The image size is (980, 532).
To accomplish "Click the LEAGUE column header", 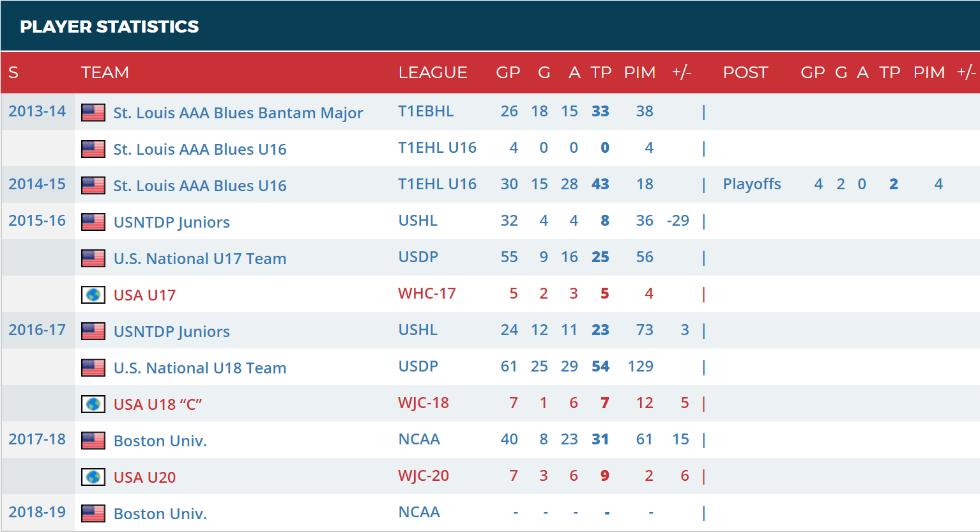I will [x=433, y=73].
